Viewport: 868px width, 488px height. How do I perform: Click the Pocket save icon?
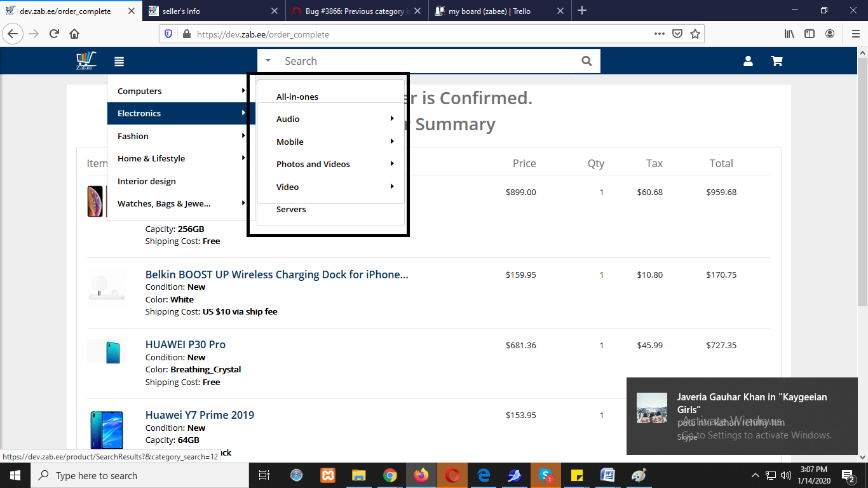(677, 34)
